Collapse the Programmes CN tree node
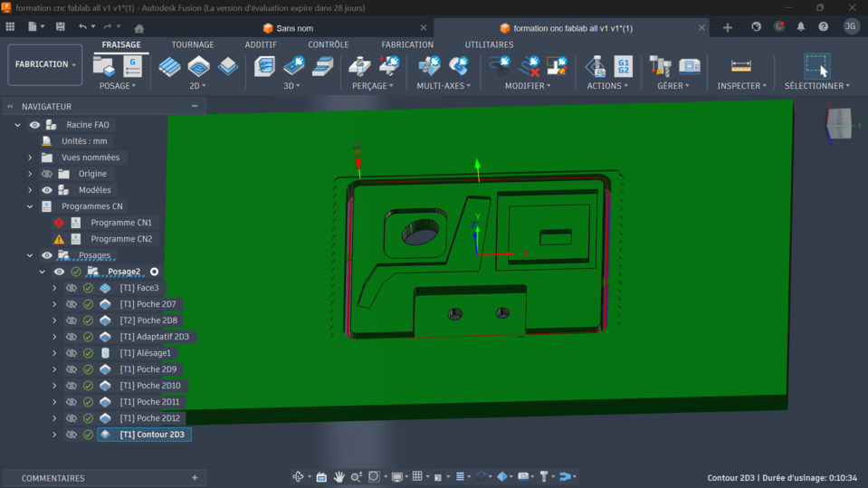 pos(30,206)
